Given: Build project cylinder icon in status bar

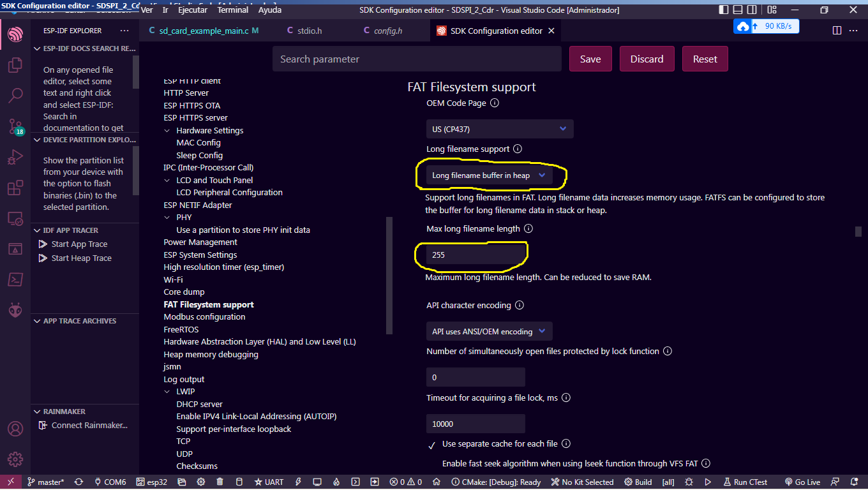Looking at the screenshot, I should tap(239, 482).
